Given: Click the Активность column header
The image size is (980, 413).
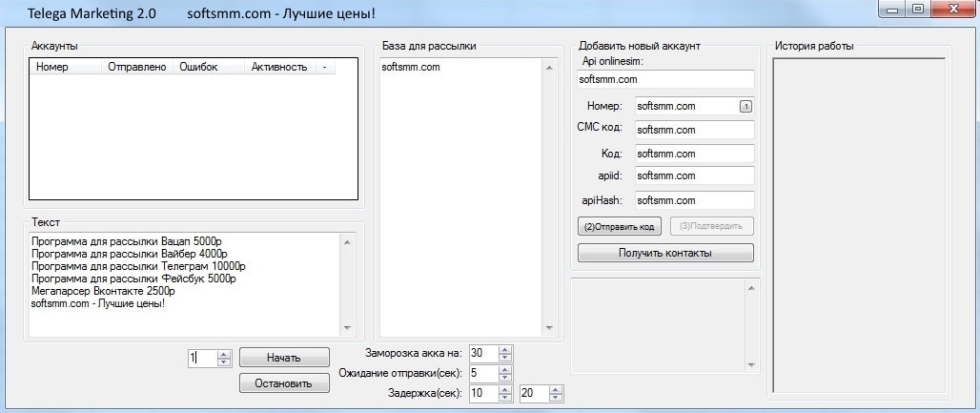Looking at the screenshot, I should [x=279, y=67].
